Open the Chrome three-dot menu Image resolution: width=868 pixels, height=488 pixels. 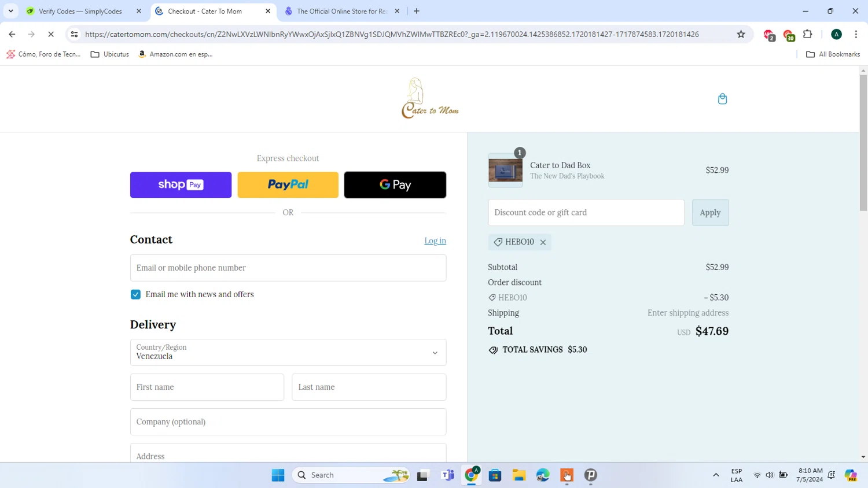click(x=856, y=34)
